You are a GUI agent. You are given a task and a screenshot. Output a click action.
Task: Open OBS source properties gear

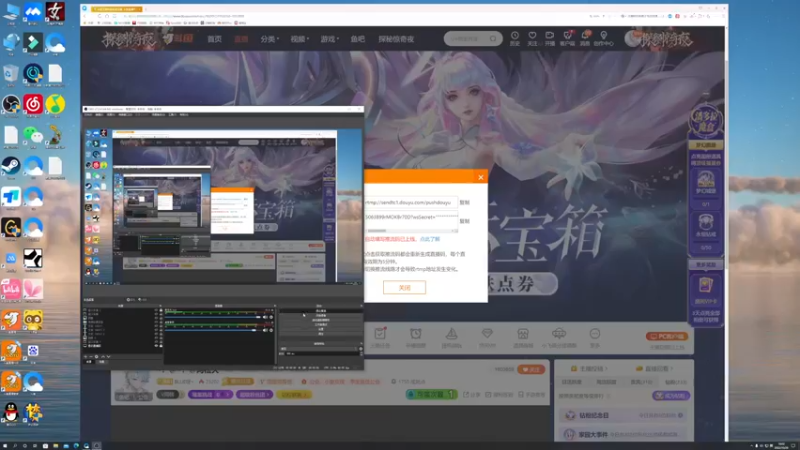point(96,357)
